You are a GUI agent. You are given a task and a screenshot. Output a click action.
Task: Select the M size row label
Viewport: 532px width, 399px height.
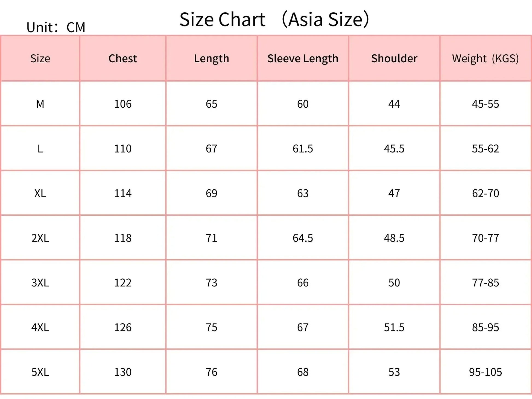pyautogui.click(x=40, y=104)
